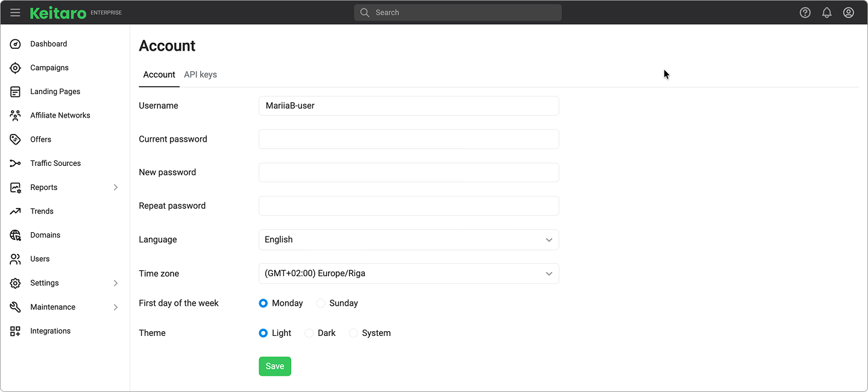Image resolution: width=868 pixels, height=392 pixels.
Task: Click the Domains globe icon
Action: click(16, 235)
